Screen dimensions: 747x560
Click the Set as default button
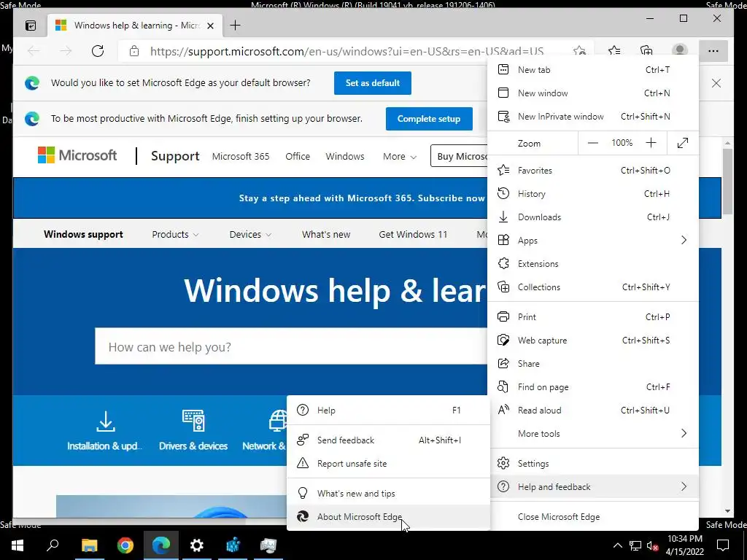373,83
